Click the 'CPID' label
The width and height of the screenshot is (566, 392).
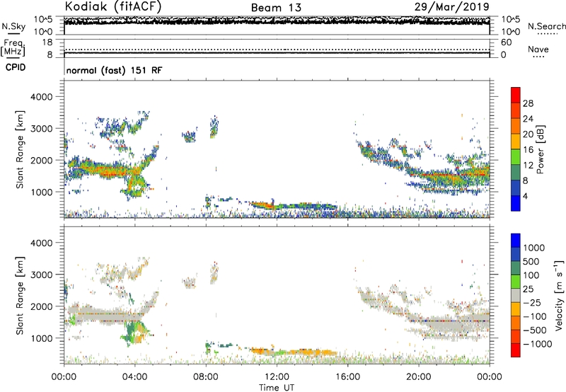click(x=16, y=67)
